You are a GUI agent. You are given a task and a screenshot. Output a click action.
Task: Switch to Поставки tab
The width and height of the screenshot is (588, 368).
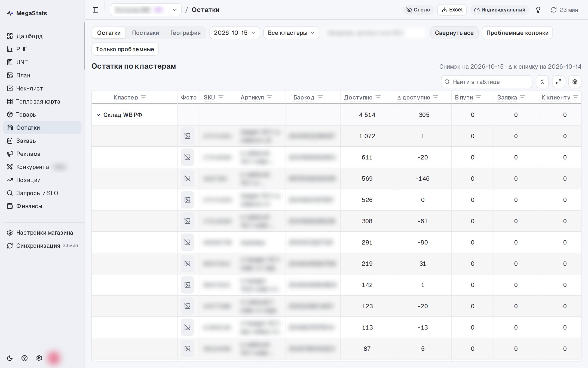pos(145,33)
